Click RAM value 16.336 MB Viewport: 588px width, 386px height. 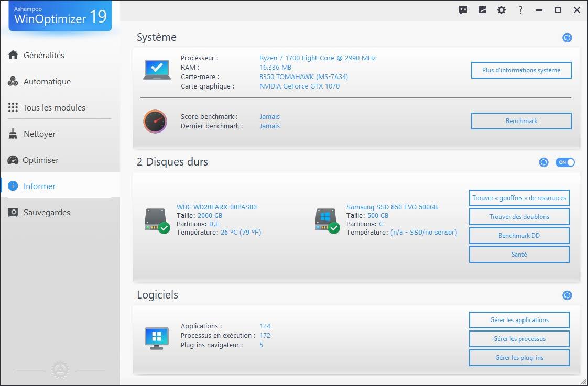275,68
